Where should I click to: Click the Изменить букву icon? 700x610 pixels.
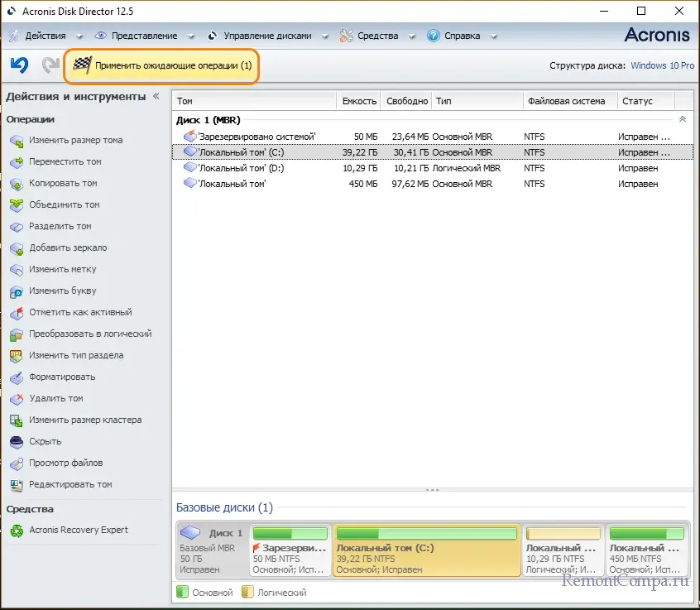click(17, 291)
